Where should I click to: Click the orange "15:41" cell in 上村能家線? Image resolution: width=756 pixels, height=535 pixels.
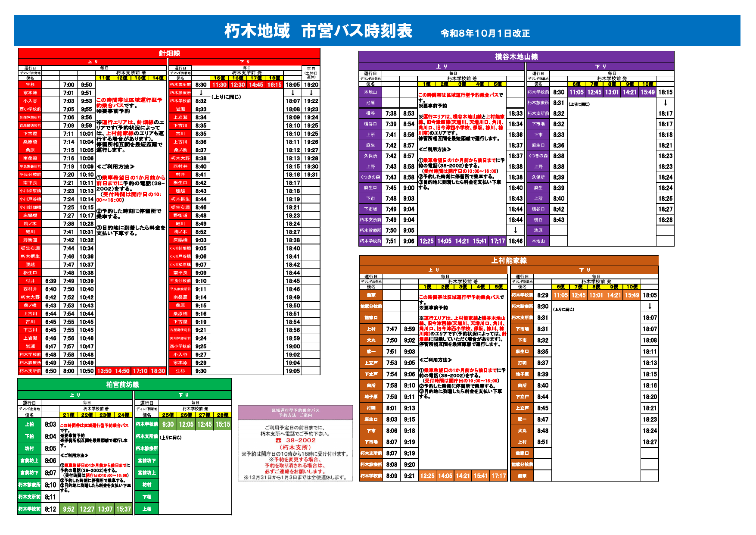pos(481,476)
